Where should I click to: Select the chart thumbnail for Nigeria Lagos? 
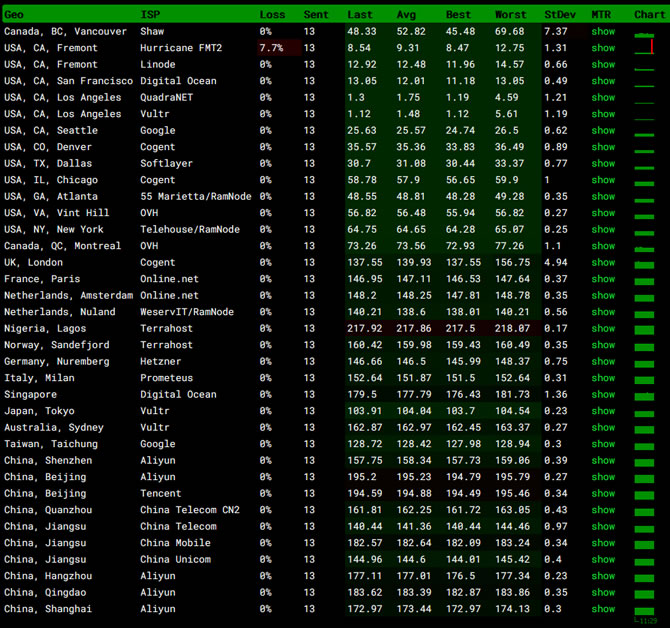644,329
